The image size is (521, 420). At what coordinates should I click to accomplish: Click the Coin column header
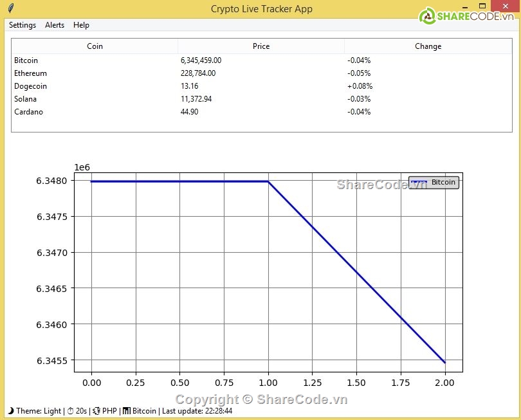(x=95, y=46)
